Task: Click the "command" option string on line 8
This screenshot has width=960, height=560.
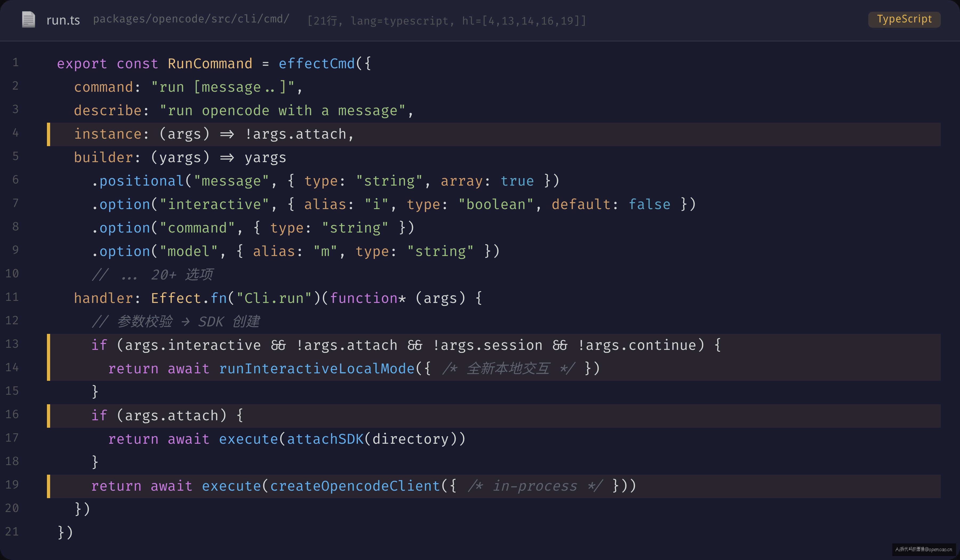Action: pos(197,228)
